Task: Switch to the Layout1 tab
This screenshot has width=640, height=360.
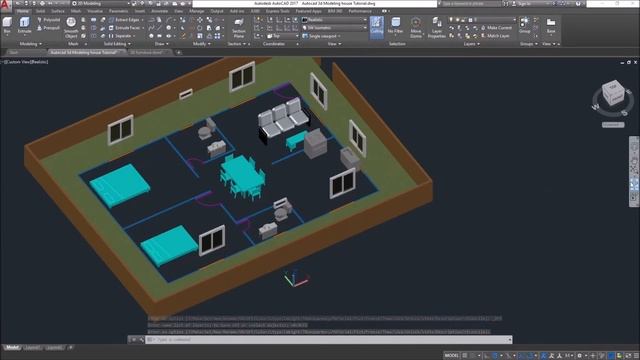Action: [x=32, y=348]
